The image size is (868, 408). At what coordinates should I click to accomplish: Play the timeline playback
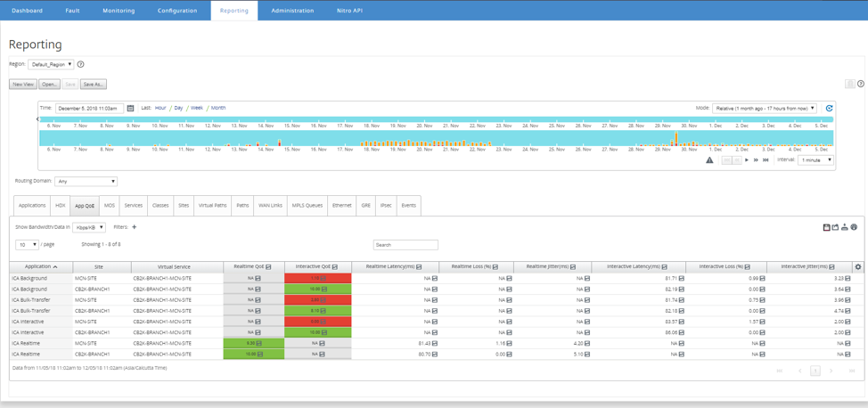747,160
